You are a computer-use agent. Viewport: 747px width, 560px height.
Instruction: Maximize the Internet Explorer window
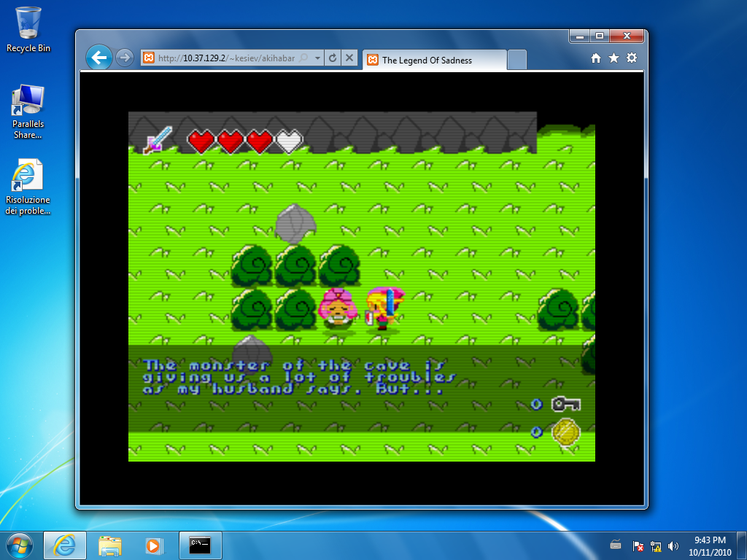point(600,36)
